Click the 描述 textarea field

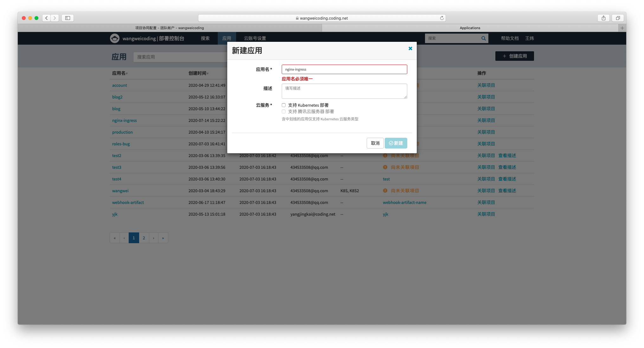(x=344, y=91)
